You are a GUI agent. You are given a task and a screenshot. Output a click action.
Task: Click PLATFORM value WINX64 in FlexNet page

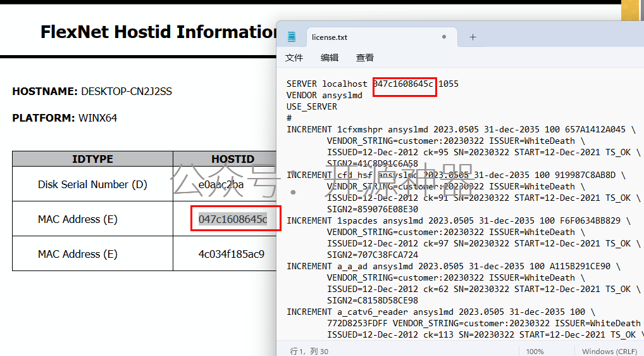click(x=98, y=118)
